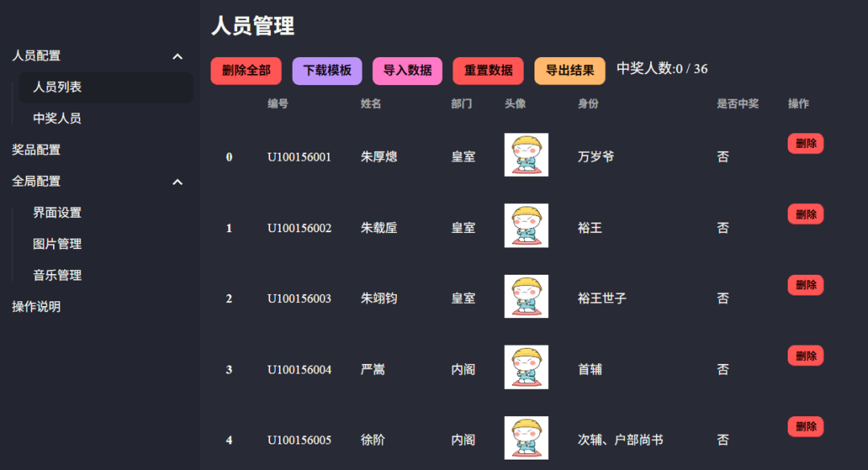Click the purple 下载模板 button

point(327,71)
